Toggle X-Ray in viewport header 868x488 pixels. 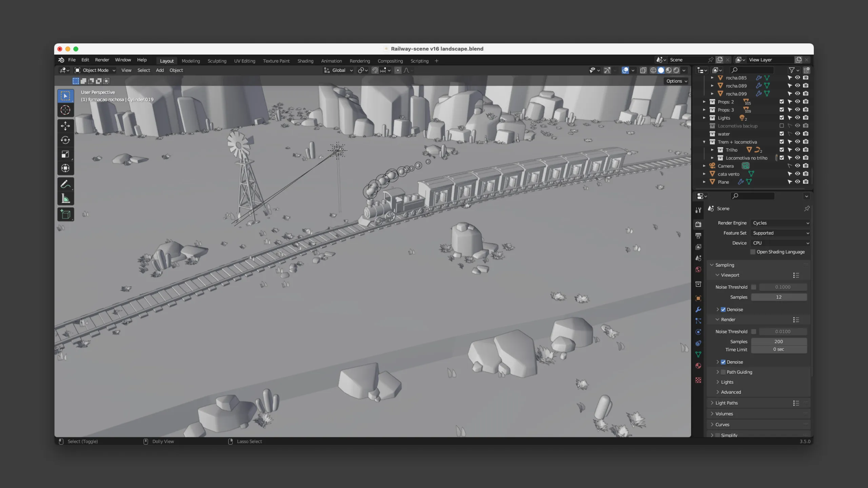click(x=643, y=70)
